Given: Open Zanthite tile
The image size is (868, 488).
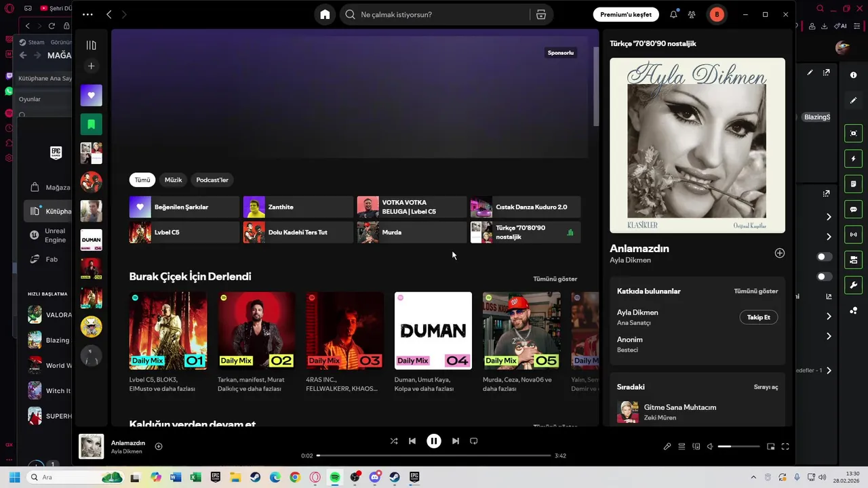Looking at the screenshot, I should 298,207.
